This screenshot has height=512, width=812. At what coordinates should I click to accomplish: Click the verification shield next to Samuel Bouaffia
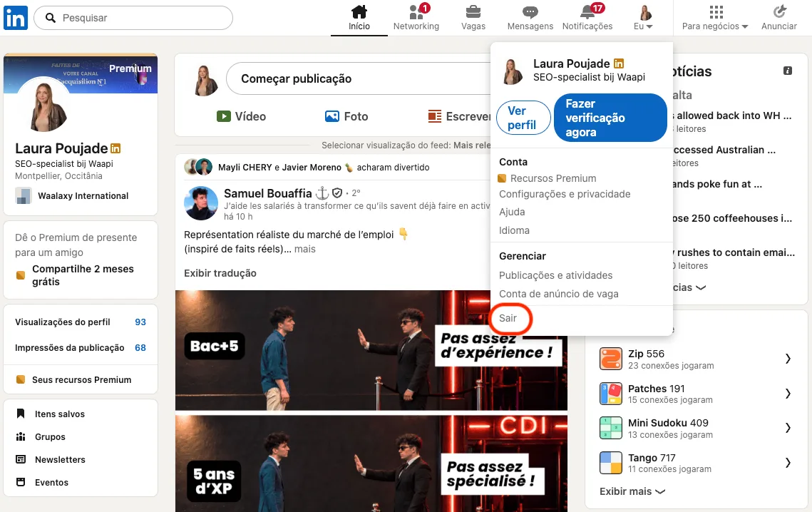337,193
